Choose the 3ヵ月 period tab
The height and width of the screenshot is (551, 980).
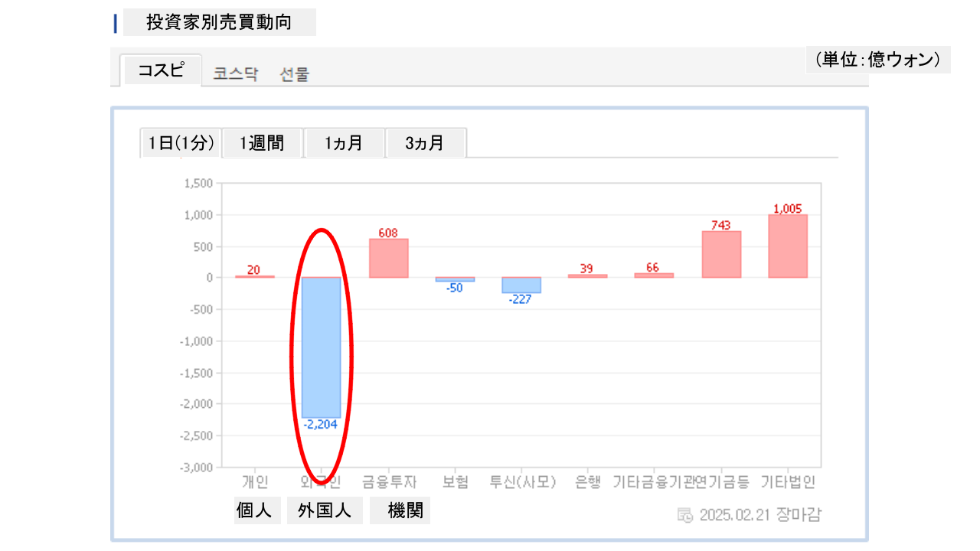[x=425, y=143]
